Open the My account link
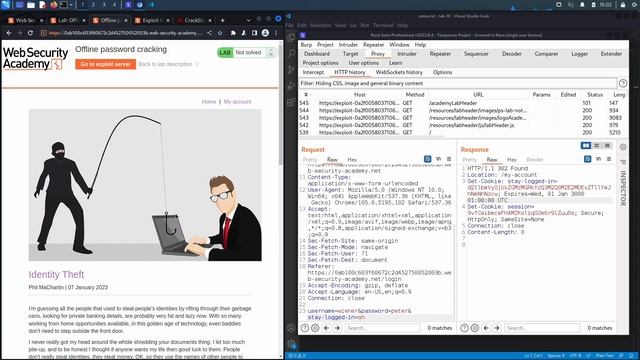 click(238, 102)
